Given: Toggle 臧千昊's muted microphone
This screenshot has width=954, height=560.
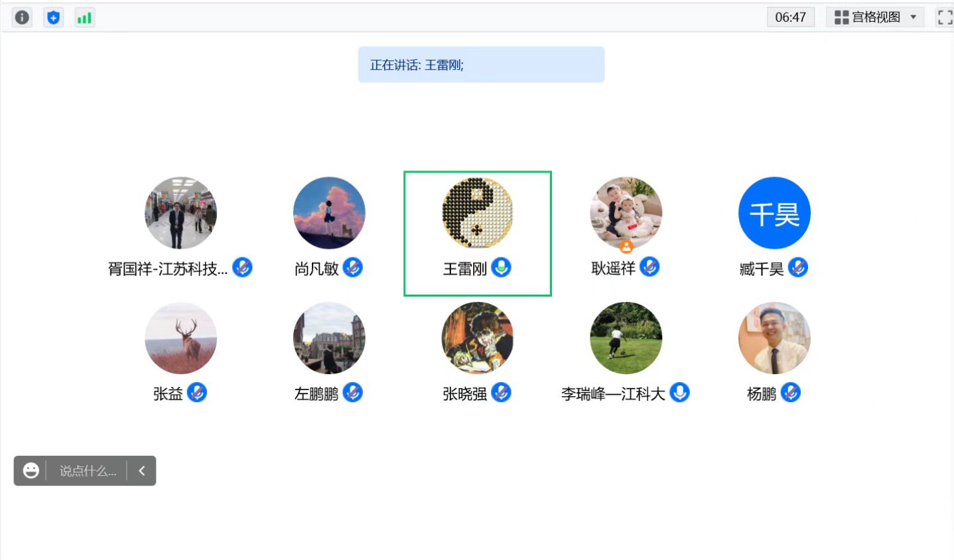Looking at the screenshot, I should 797,267.
